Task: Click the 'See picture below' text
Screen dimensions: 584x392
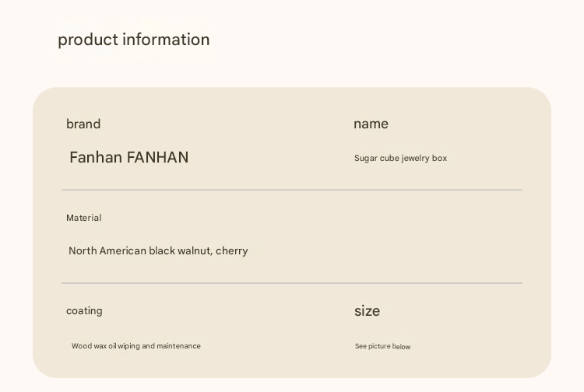Action: pos(382,346)
